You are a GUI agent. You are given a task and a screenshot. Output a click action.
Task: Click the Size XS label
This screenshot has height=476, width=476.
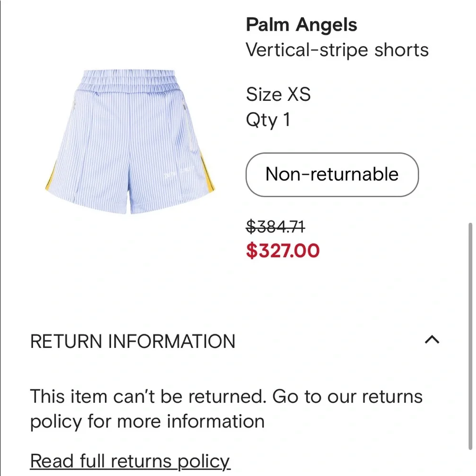coord(278,94)
